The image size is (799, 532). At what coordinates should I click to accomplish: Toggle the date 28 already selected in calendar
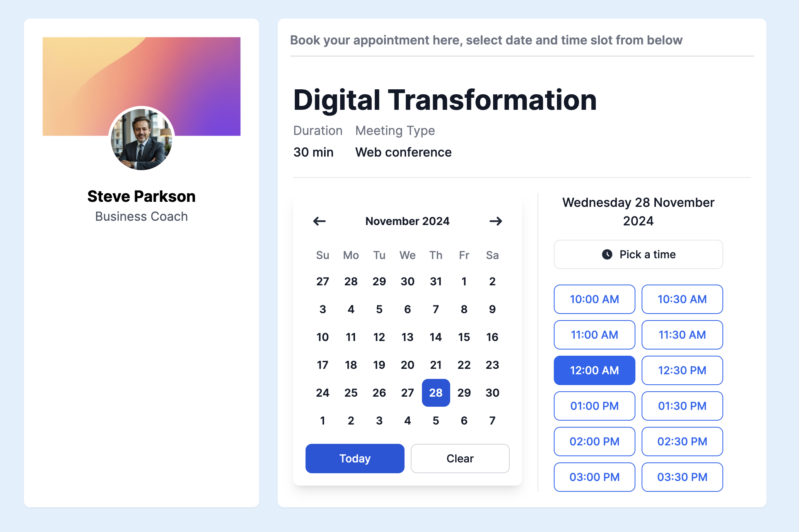click(435, 392)
